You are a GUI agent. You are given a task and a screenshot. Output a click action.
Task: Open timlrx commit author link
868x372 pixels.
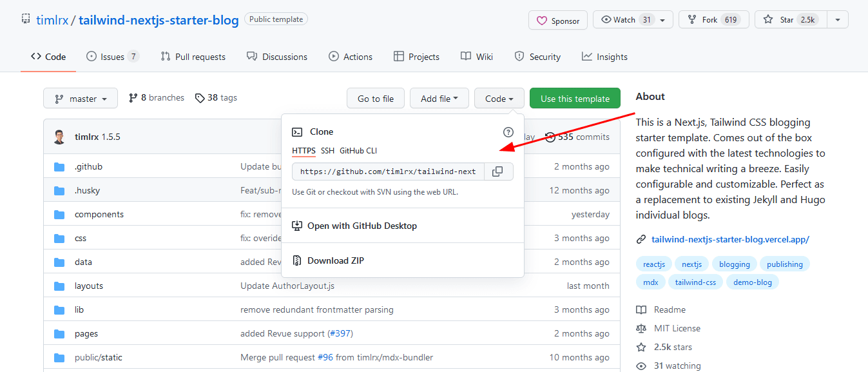pyautogui.click(x=86, y=137)
